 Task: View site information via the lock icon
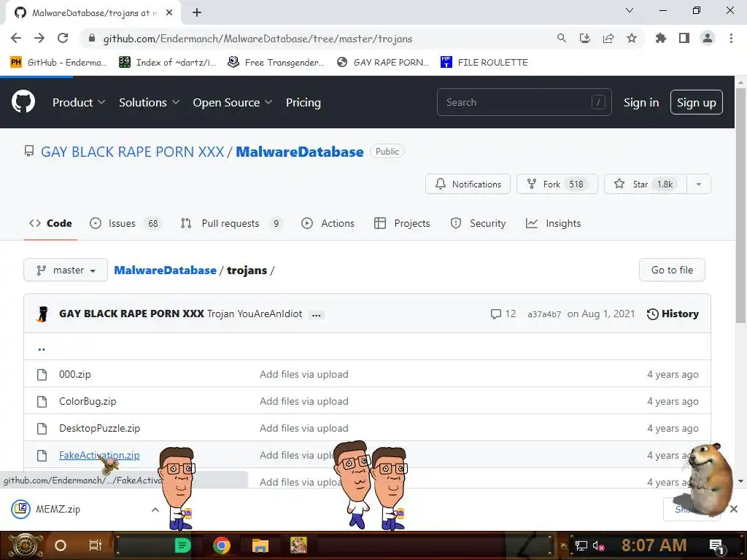click(92, 39)
